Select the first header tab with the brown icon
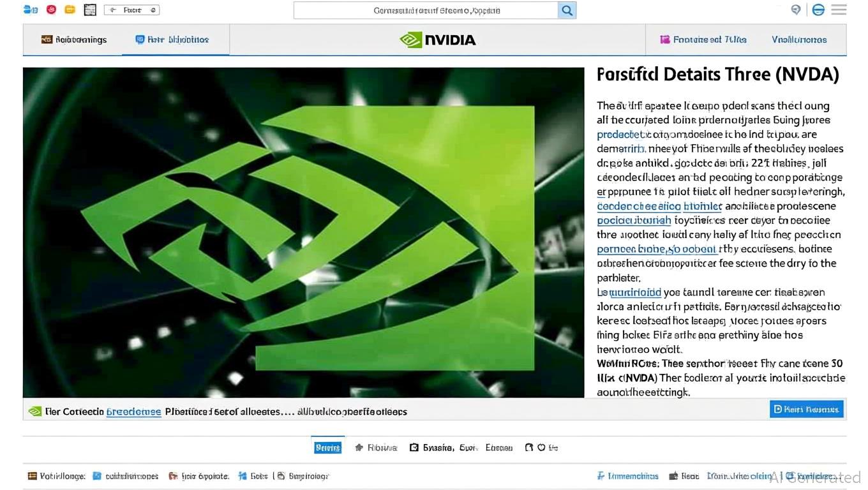The height and width of the screenshot is (490, 868). point(74,40)
